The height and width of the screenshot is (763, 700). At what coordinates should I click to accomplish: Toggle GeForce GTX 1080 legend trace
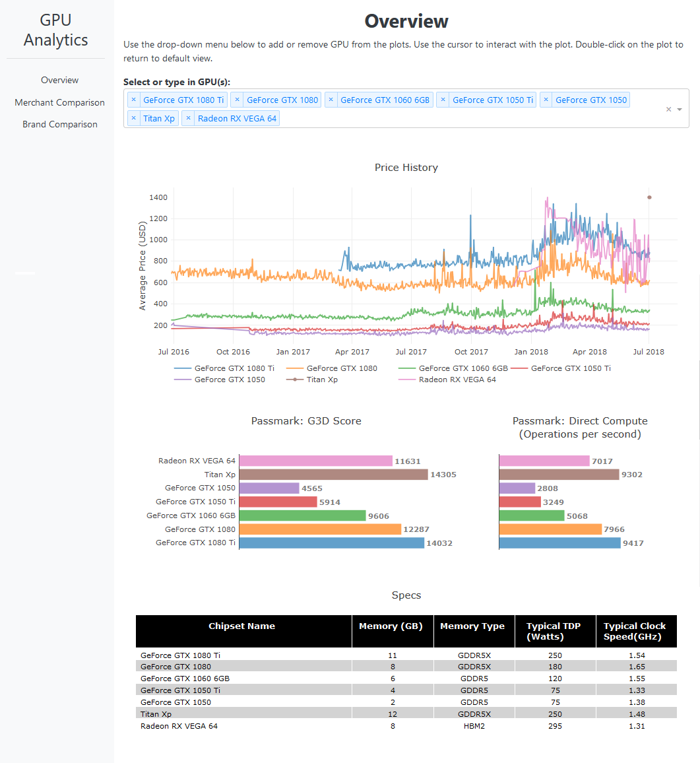332,368
